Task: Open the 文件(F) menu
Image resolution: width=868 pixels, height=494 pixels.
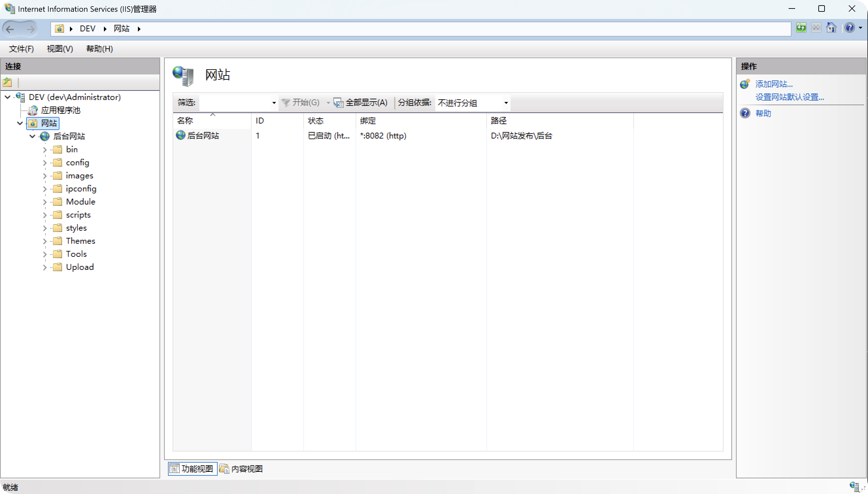Action: pos(21,49)
